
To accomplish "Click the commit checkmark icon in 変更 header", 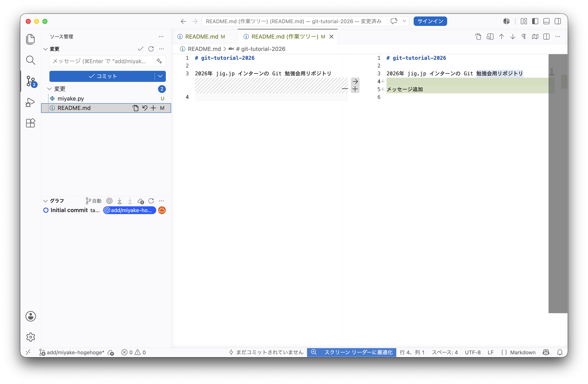I will tap(141, 49).
